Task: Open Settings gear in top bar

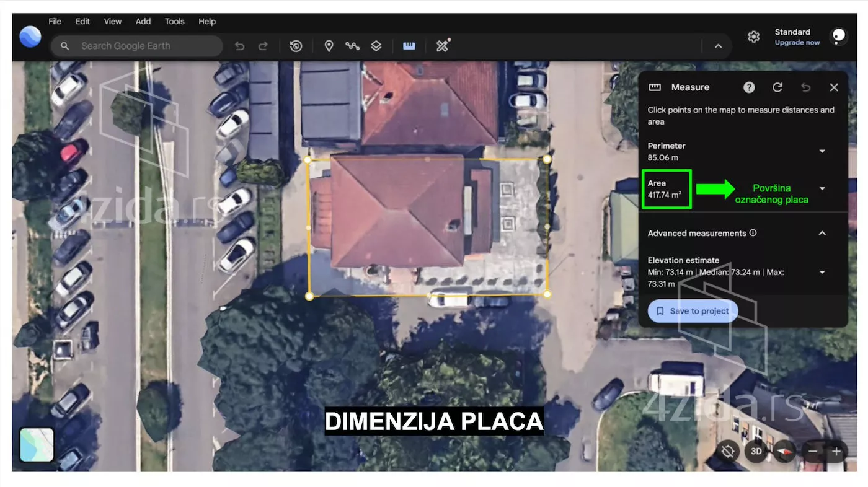Action: click(x=753, y=37)
